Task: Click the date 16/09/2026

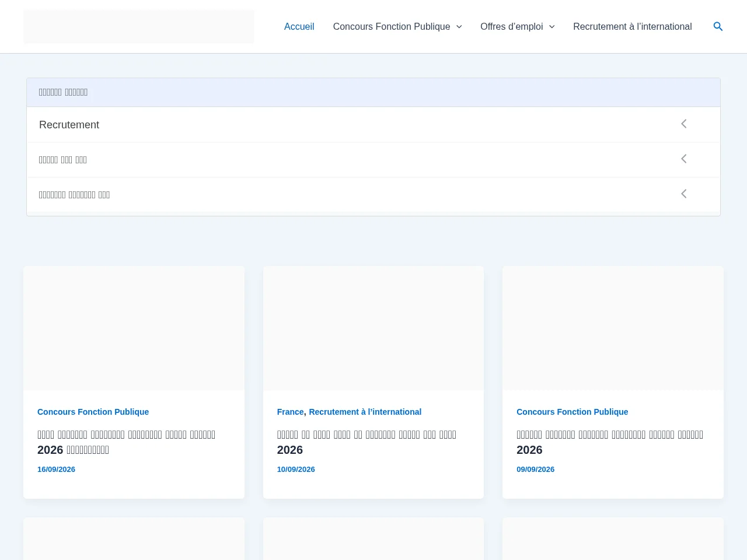Action: coord(56,470)
